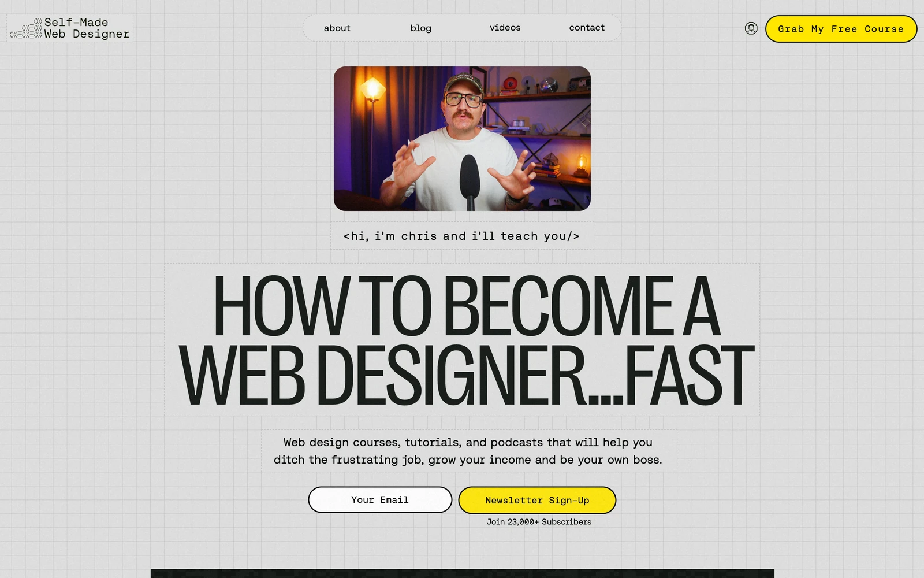Click the Self-Made Web Designer logo
Image resolution: width=924 pixels, height=578 pixels.
point(70,28)
